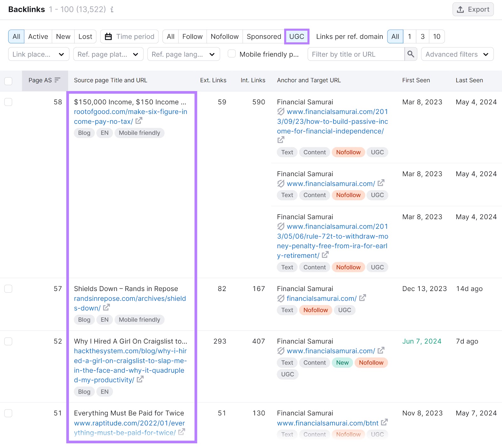Screen dimensions: 502x448
Task: Expand the Ref. page language dropdown
Action: coord(184,54)
